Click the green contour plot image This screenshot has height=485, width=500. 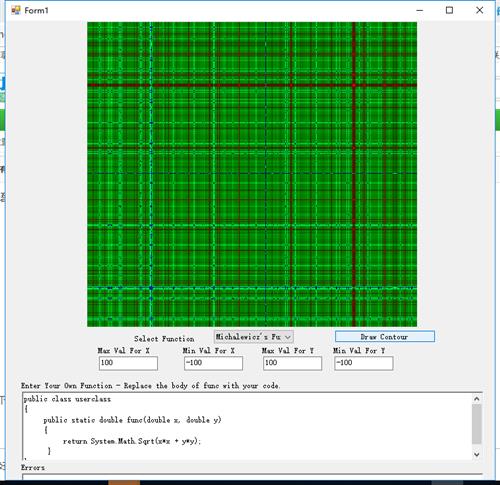click(x=252, y=174)
